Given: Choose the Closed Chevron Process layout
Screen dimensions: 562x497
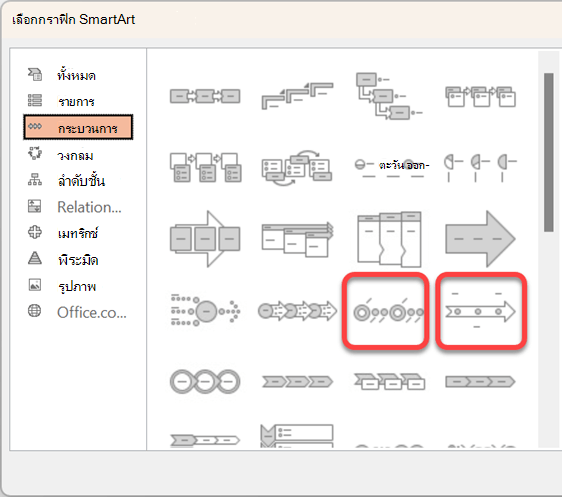Looking at the screenshot, I should 480,382.
